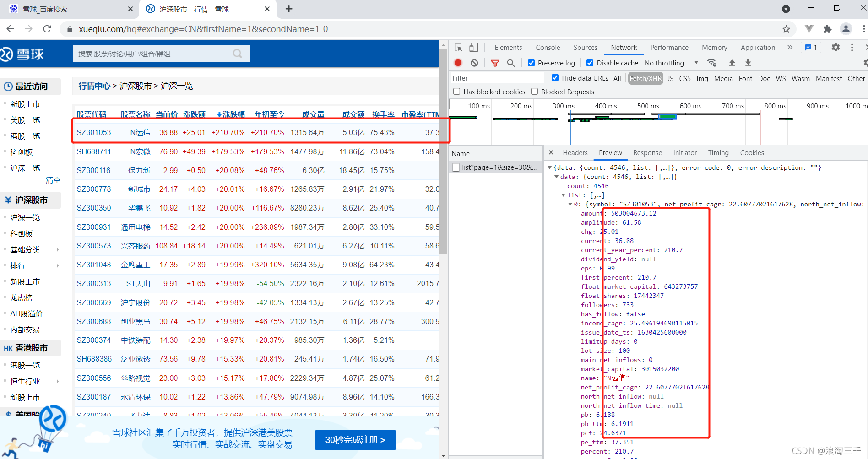Open the Response tab
Viewport: 868px width, 459px height.
pos(647,153)
